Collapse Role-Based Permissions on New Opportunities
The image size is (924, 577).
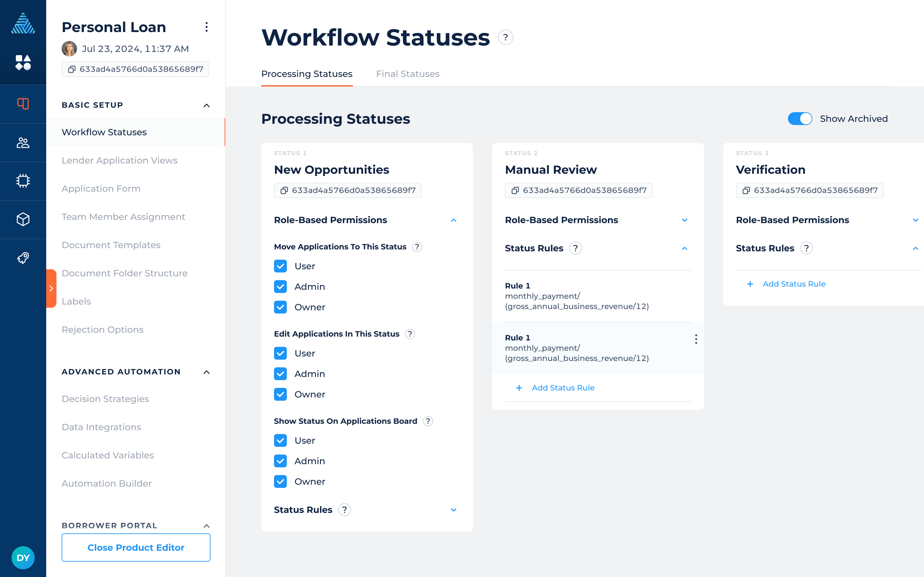[453, 220]
